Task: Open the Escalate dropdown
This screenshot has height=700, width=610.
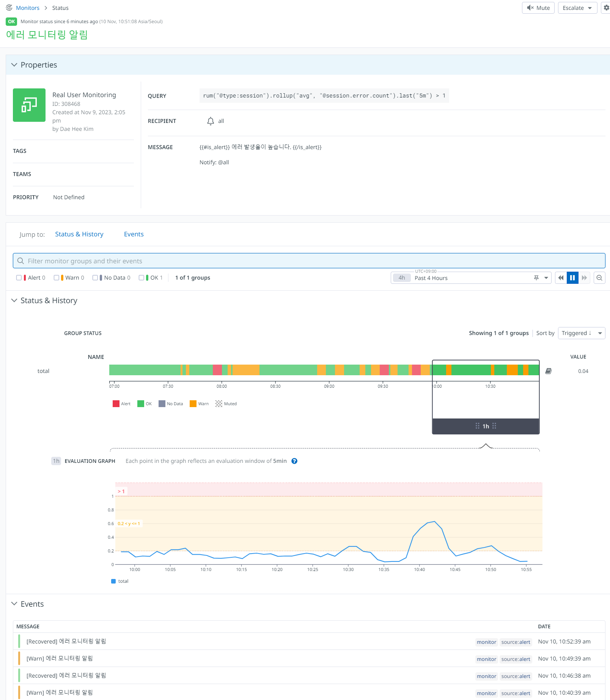Action: coord(577,8)
